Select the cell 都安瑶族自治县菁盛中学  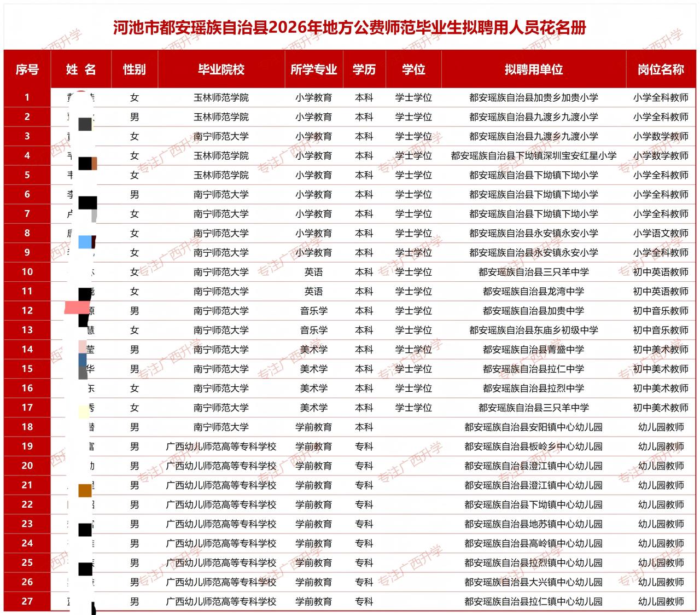pyautogui.click(x=534, y=349)
